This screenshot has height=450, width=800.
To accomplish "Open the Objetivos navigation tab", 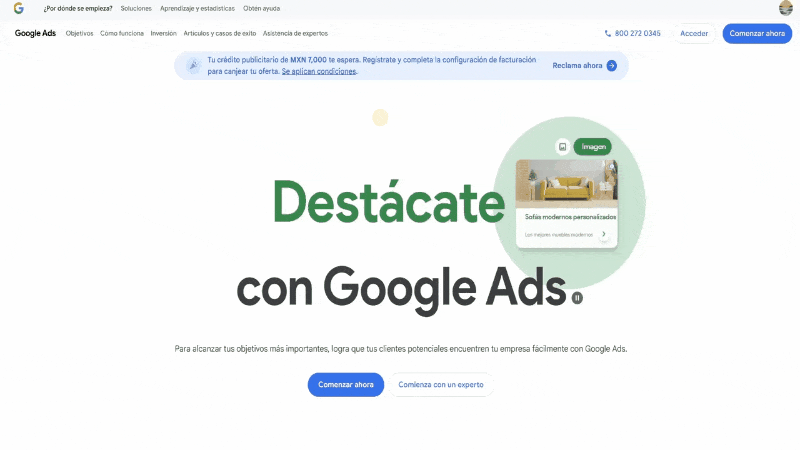I will [79, 33].
